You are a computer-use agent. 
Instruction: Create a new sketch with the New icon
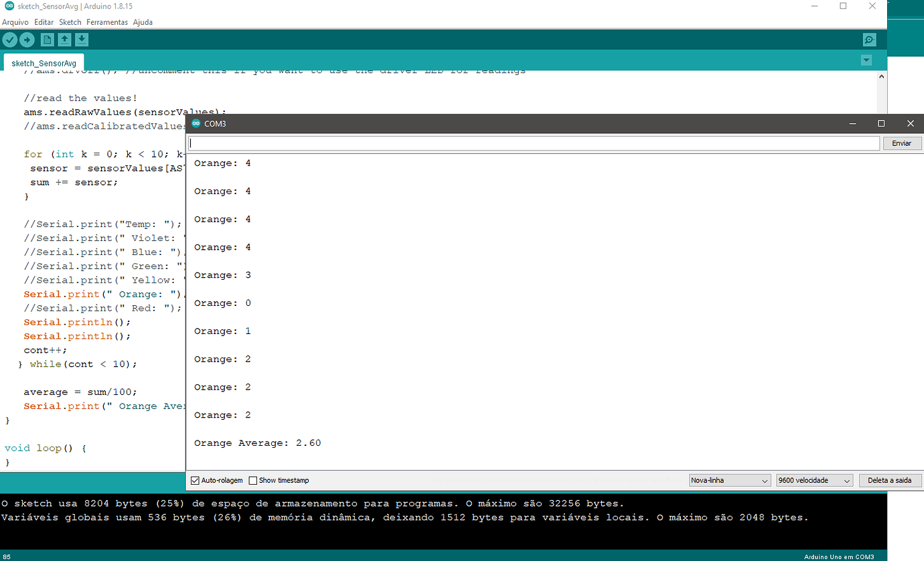(47, 39)
